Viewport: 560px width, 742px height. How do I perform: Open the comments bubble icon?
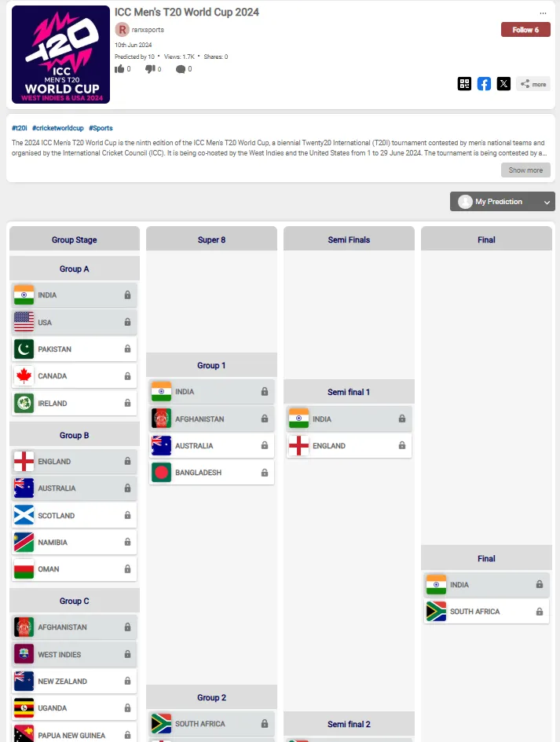[x=181, y=69]
